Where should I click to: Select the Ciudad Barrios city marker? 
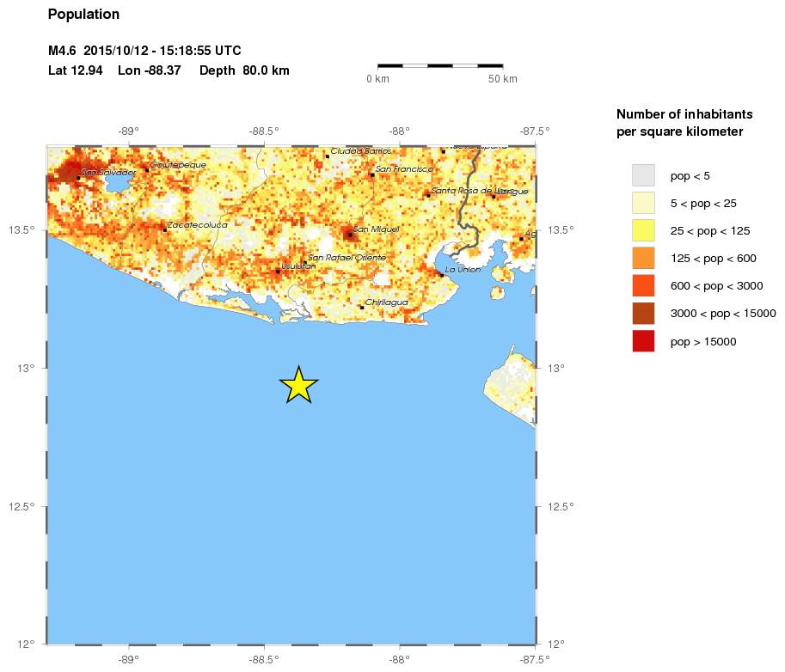[x=328, y=156]
